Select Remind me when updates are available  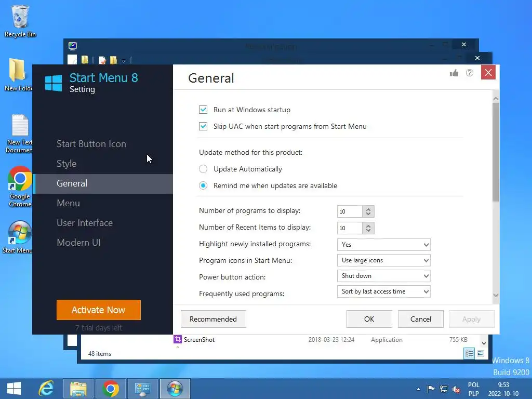coord(203,185)
